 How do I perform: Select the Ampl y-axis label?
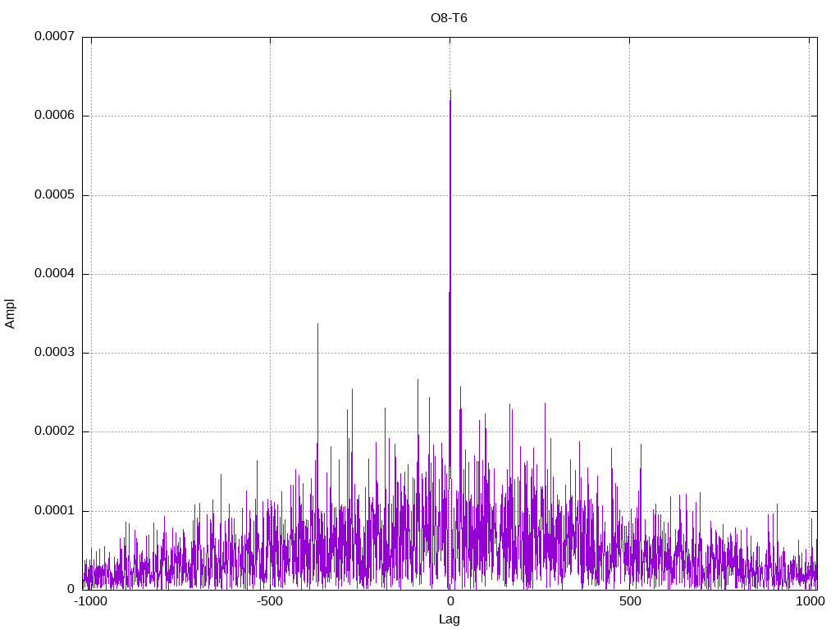tap(10, 314)
